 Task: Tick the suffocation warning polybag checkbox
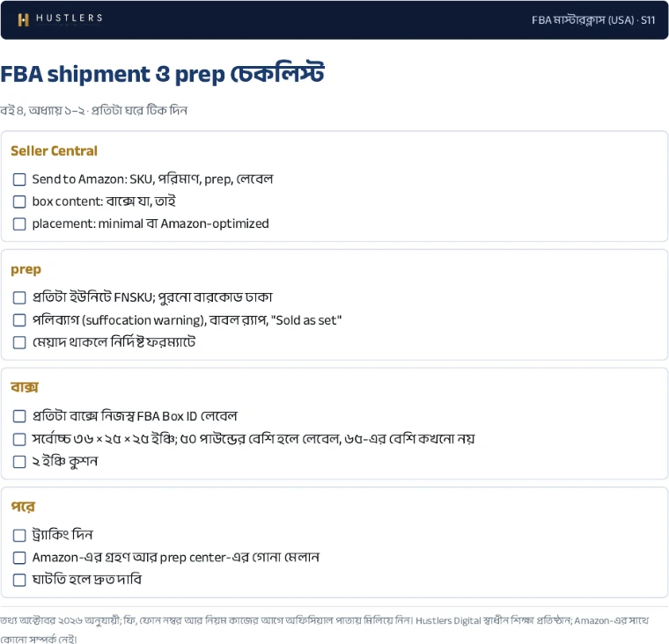pyautogui.click(x=19, y=320)
